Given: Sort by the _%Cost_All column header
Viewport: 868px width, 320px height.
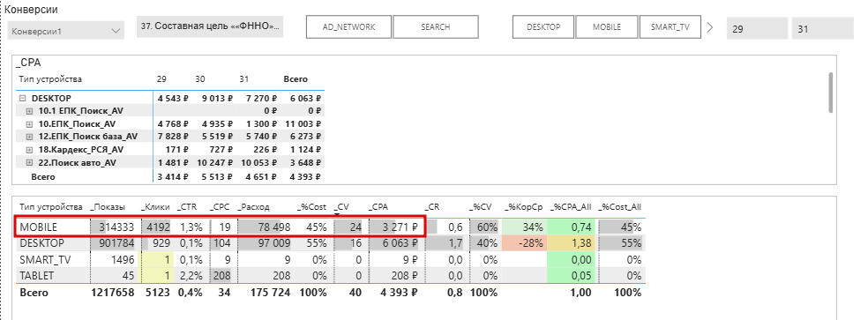Looking at the screenshot, I should 620,207.
